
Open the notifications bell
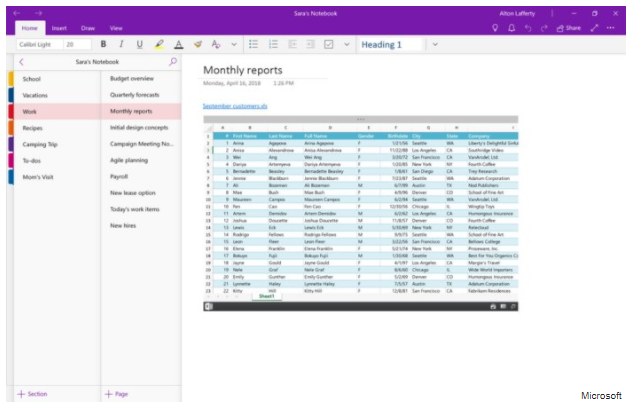[x=511, y=28]
